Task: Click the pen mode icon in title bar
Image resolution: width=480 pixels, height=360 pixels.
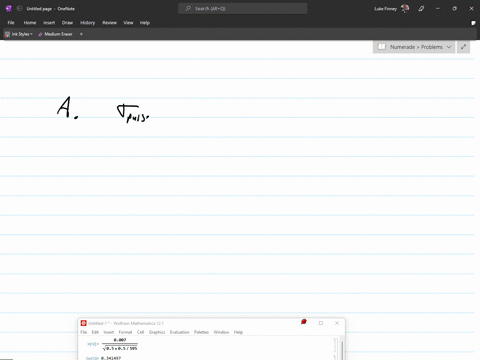Action: 421,9
